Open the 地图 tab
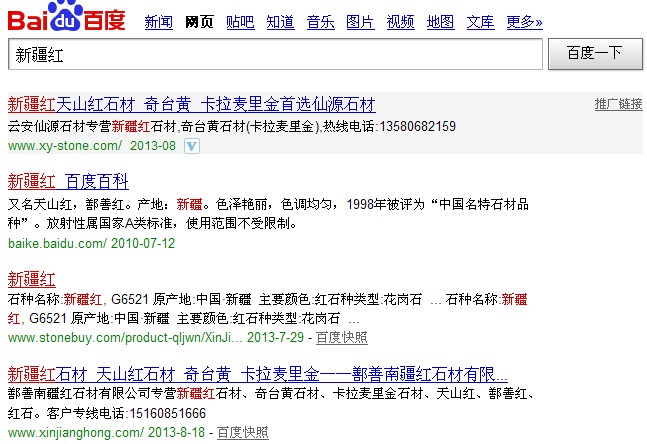Screen dimensions: 647x444 coord(440,21)
